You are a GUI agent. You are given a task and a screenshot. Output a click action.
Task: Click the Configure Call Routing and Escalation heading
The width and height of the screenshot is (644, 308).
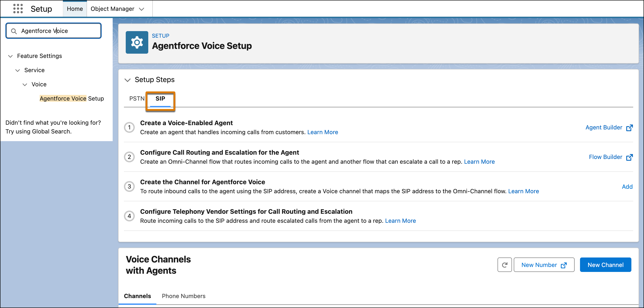(x=219, y=152)
